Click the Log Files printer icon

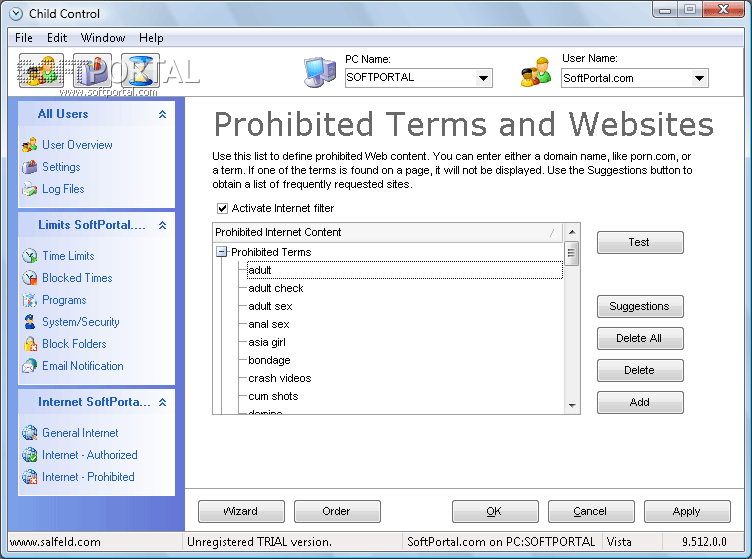(30, 189)
